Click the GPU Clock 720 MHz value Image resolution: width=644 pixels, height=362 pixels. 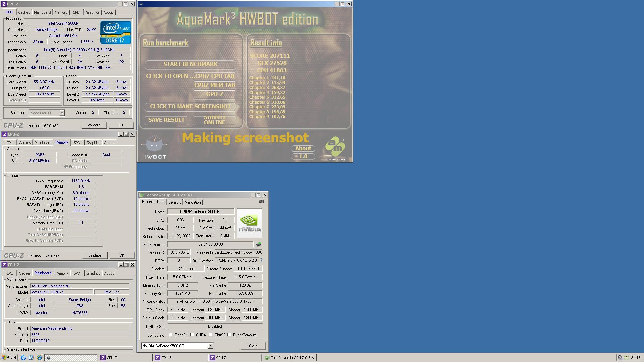pyautogui.click(x=177, y=310)
